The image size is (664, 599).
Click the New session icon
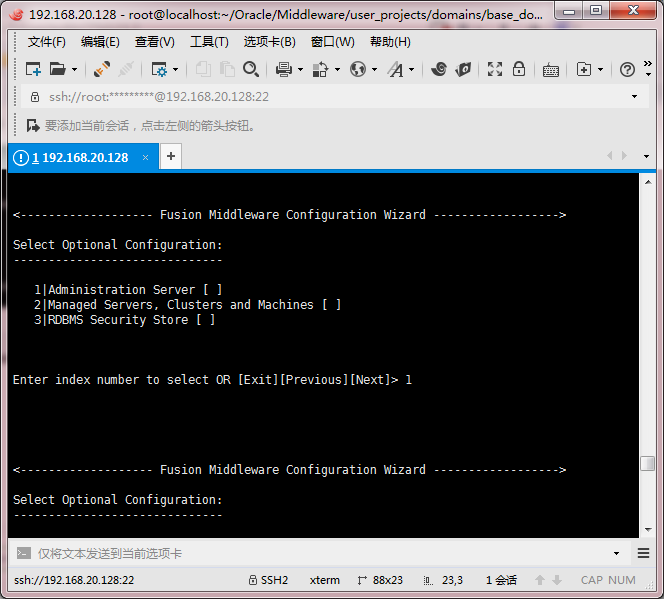click(x=33, y=69)
